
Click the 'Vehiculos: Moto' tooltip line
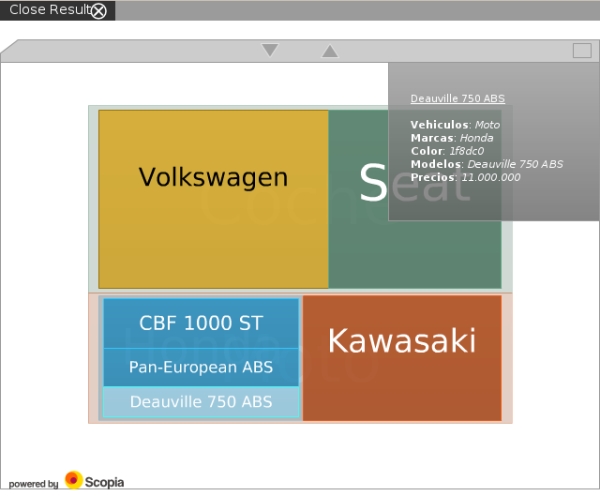455,125
